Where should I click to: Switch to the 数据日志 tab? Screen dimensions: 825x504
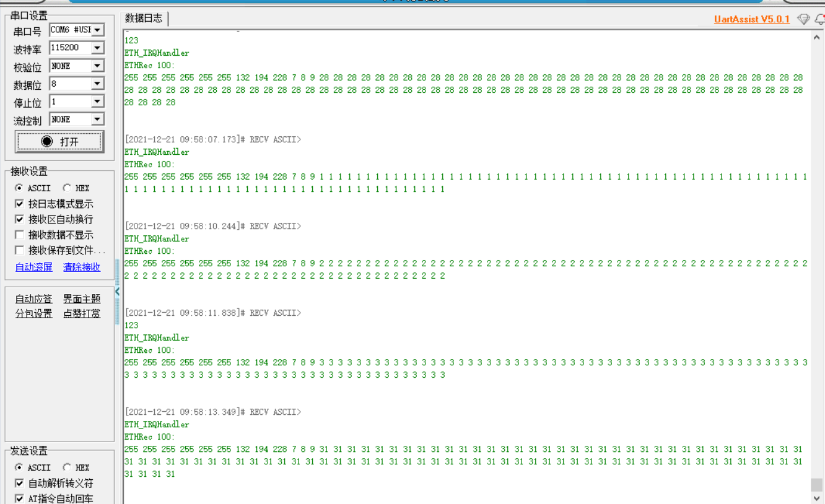(x=144, y=19)
